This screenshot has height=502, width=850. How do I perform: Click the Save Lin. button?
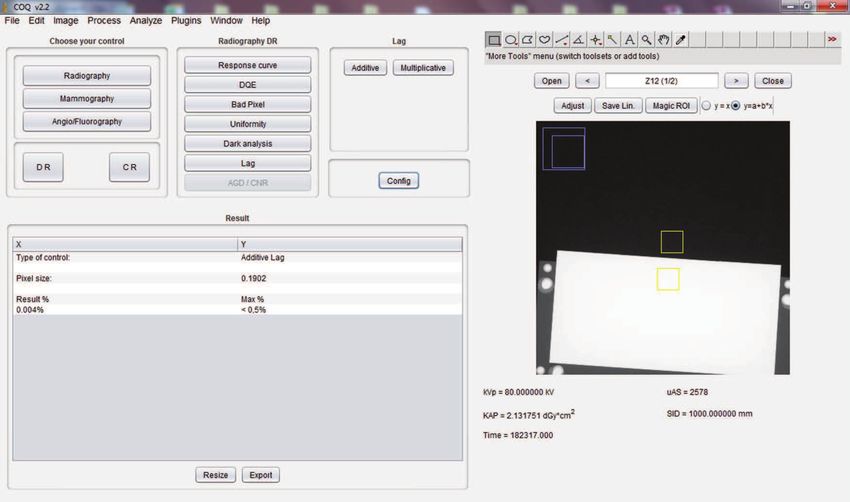coord(618,106)
